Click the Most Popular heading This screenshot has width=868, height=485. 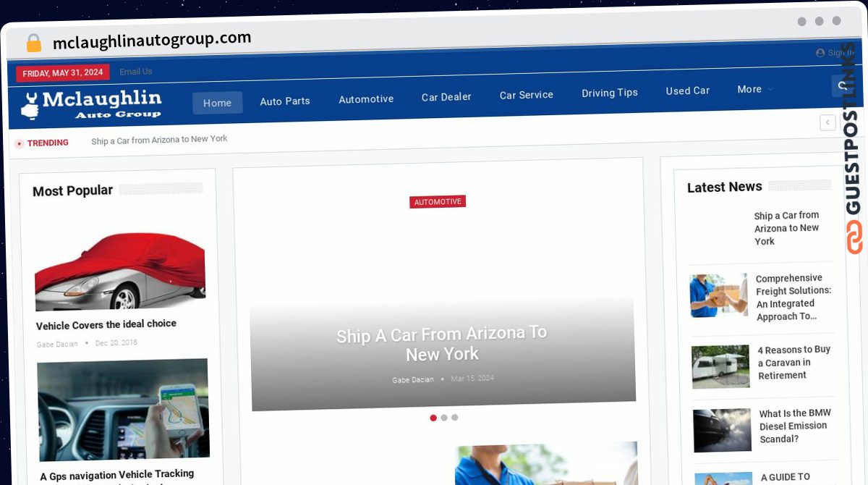pos(72,191)
